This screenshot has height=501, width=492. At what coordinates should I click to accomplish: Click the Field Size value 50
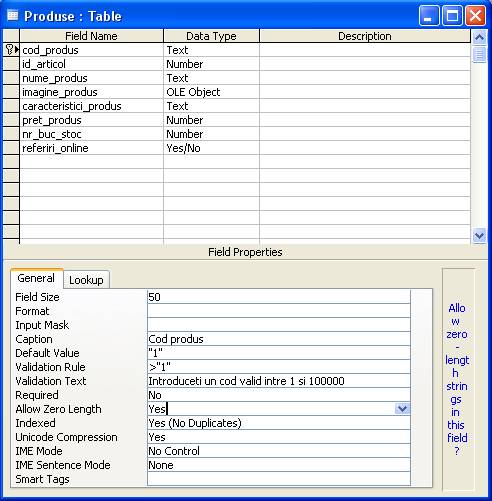click(279, 297)
